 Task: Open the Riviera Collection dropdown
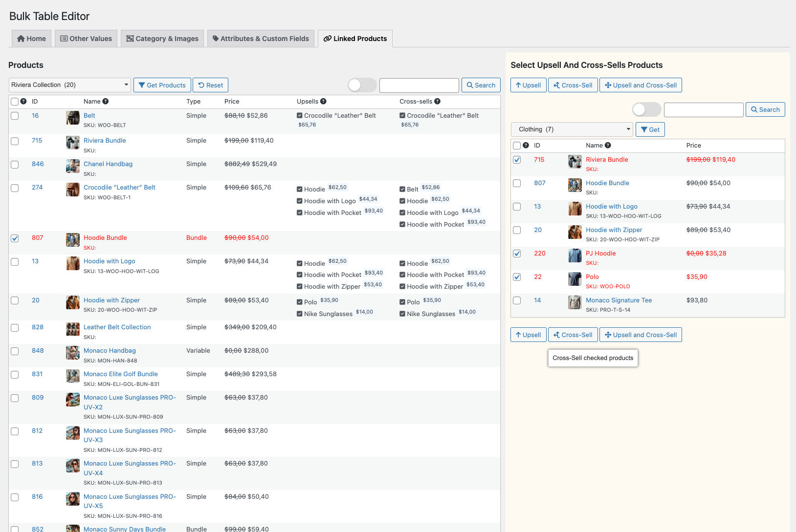click(x=69, y=85)
